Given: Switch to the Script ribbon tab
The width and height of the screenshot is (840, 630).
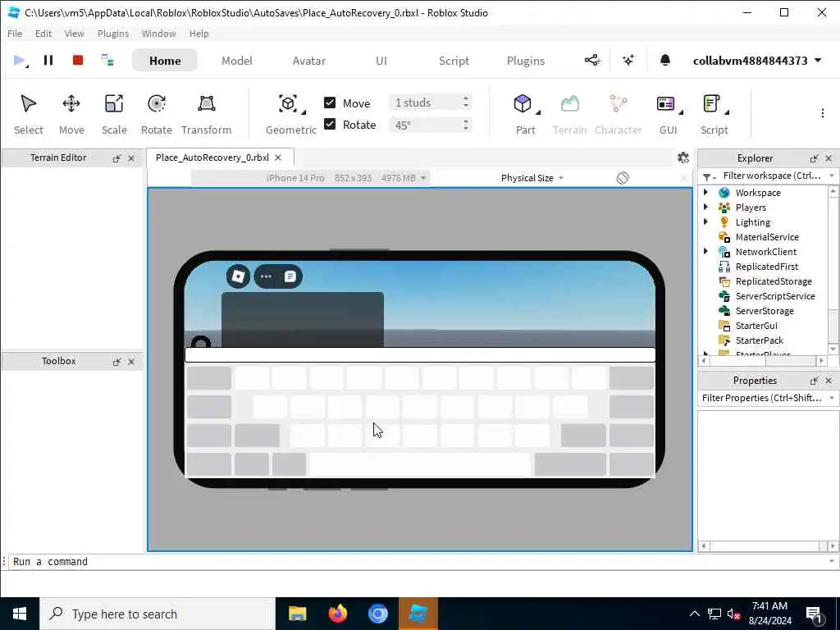Looking at the screenshot, I should [454, 61].
